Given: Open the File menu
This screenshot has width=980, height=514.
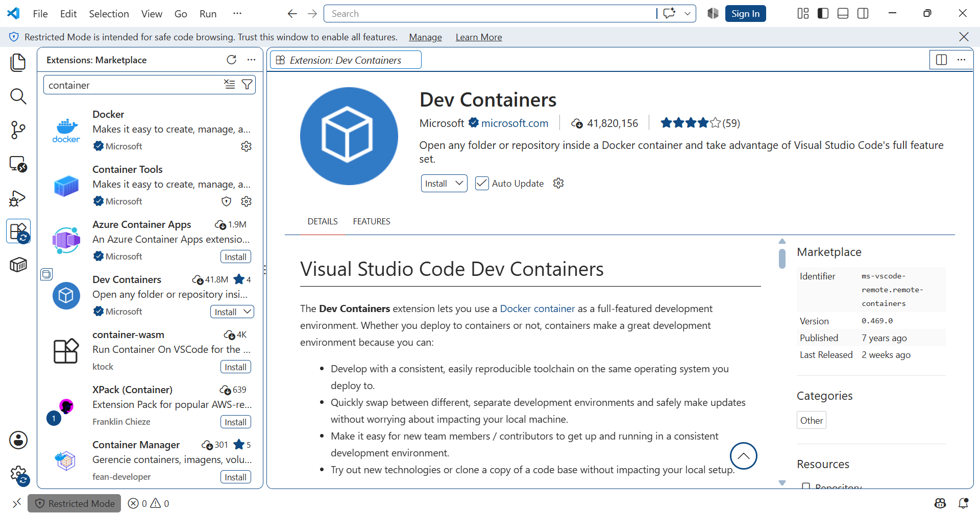Looking at the screenshot, I should click(x=40, y=14).
